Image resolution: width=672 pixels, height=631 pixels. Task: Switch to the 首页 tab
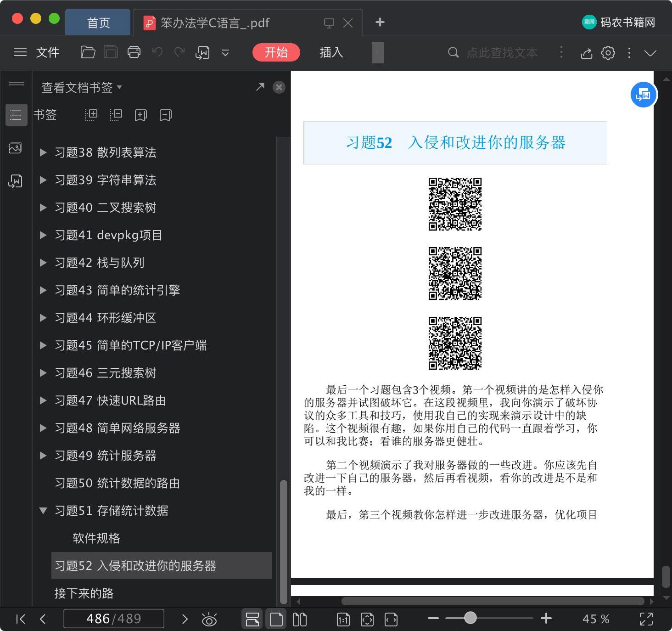pos(98,23)
